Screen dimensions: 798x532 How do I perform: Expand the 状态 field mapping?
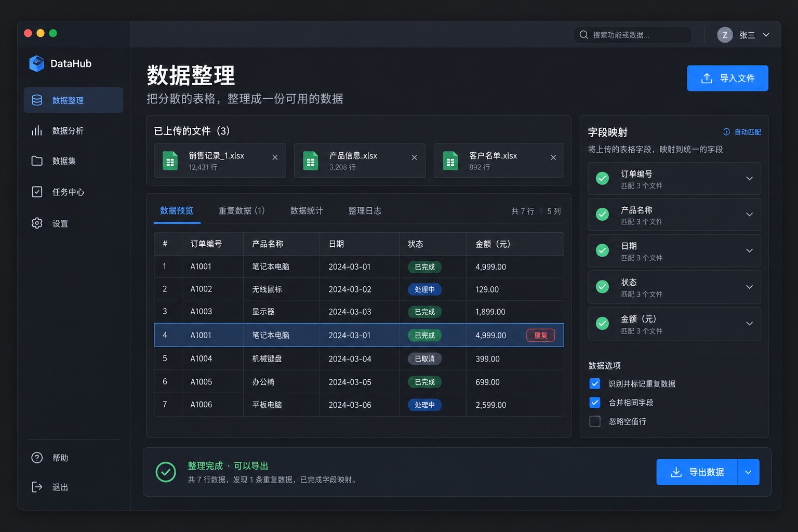749,287
